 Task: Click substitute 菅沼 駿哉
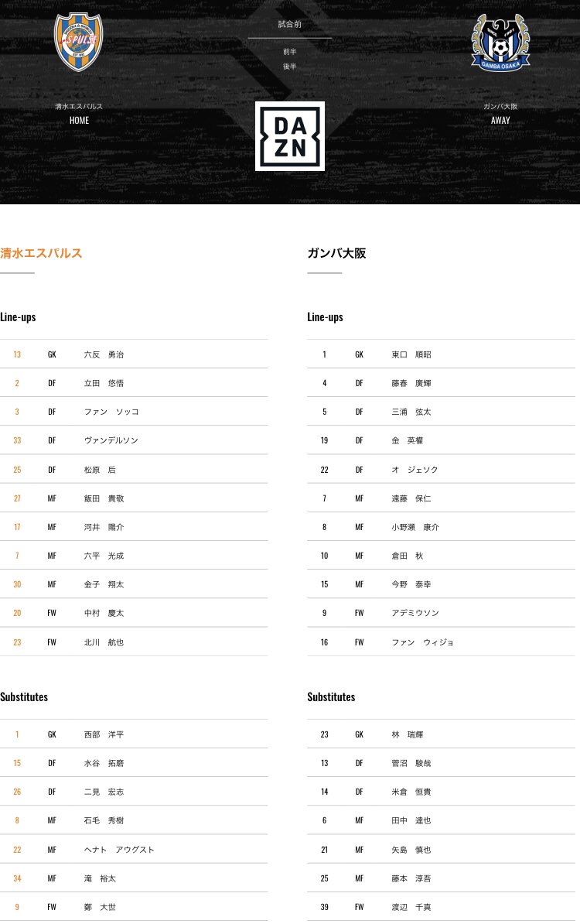[411, 763]
